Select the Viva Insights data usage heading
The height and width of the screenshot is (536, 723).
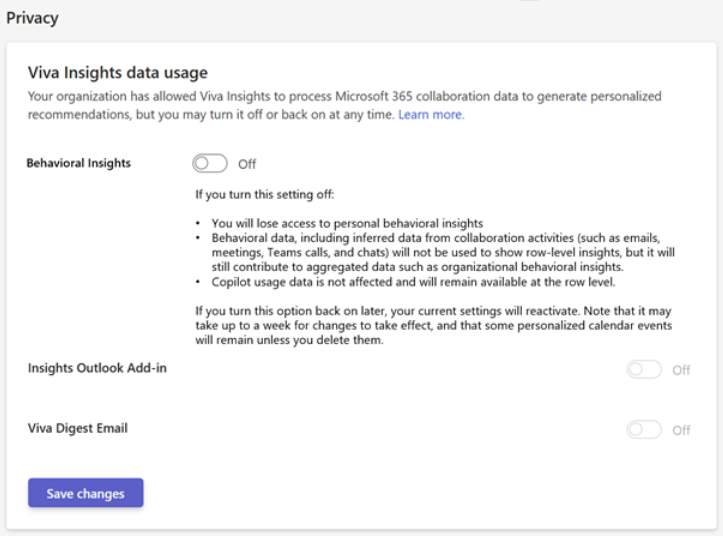(117, 72)
